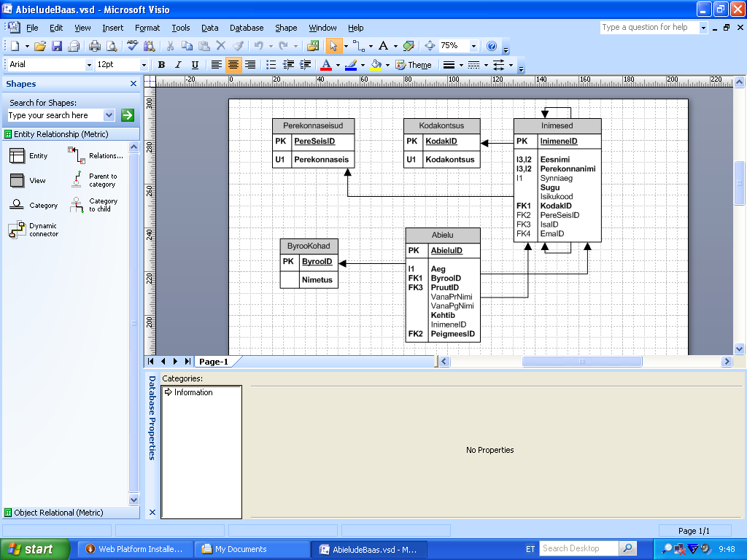Open the font size dropdown
This screenshot has height=560, width=747.
point(144,65)
